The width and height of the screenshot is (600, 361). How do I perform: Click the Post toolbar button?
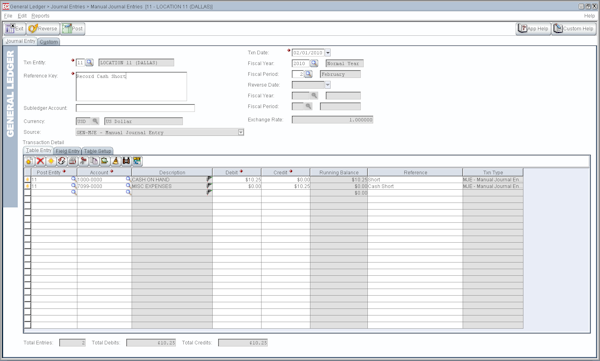pyautogui.click(x=73, y=29)
